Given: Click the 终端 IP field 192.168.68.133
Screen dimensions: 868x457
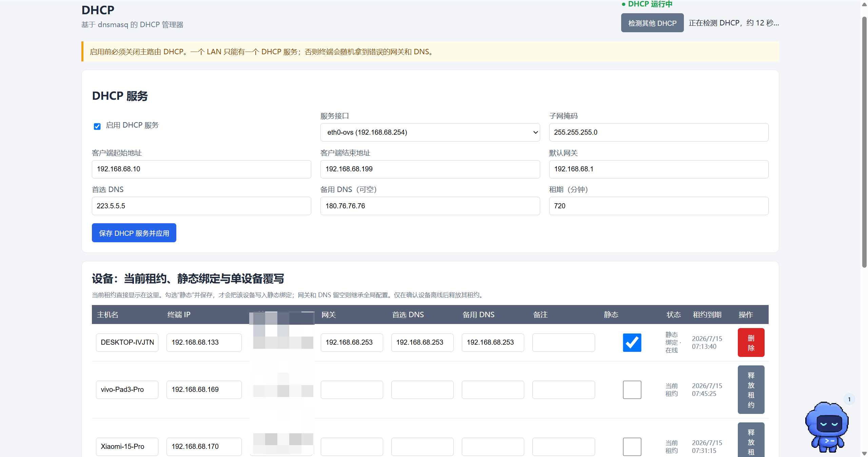Looking at the screenshot, I should point(204,342).
